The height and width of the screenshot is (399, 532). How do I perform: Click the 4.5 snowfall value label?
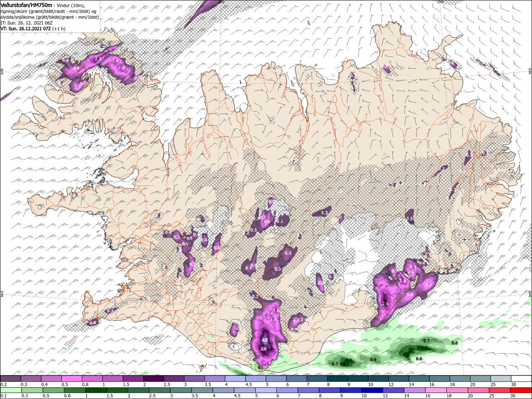point(265,340)
